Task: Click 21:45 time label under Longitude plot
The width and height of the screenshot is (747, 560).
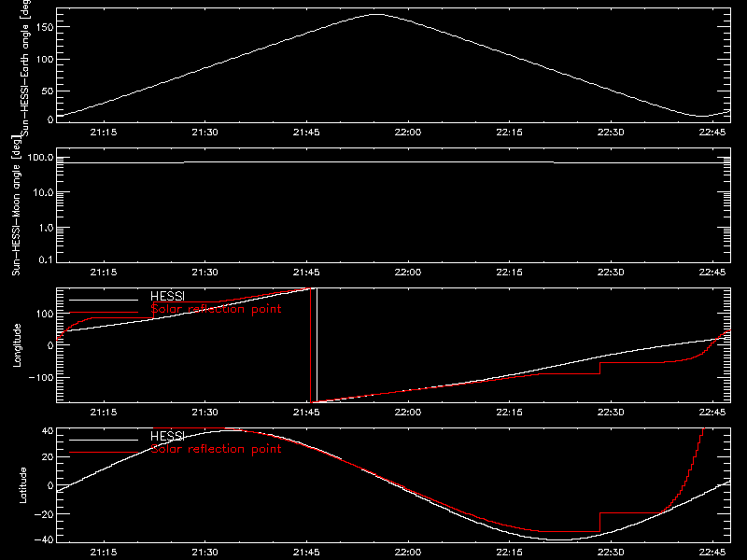Action: [x=306, y=413]
